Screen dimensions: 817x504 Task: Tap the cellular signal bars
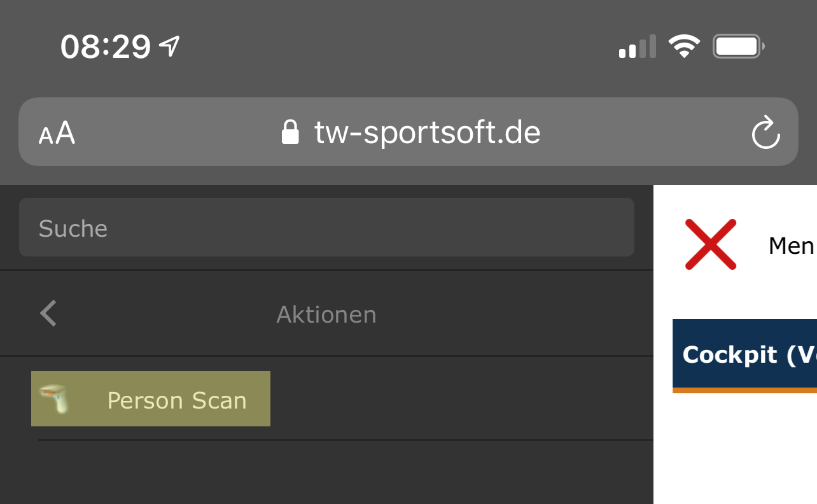637,48
